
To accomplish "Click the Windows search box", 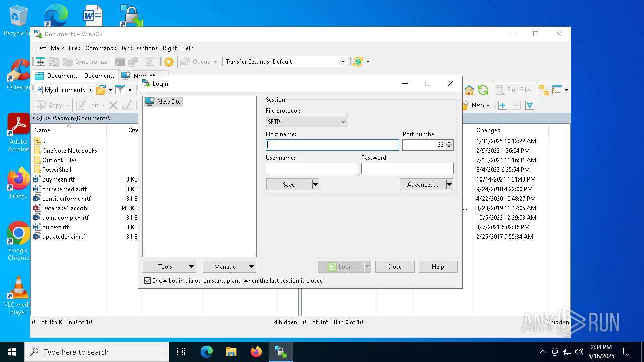I will pos(97,352).
